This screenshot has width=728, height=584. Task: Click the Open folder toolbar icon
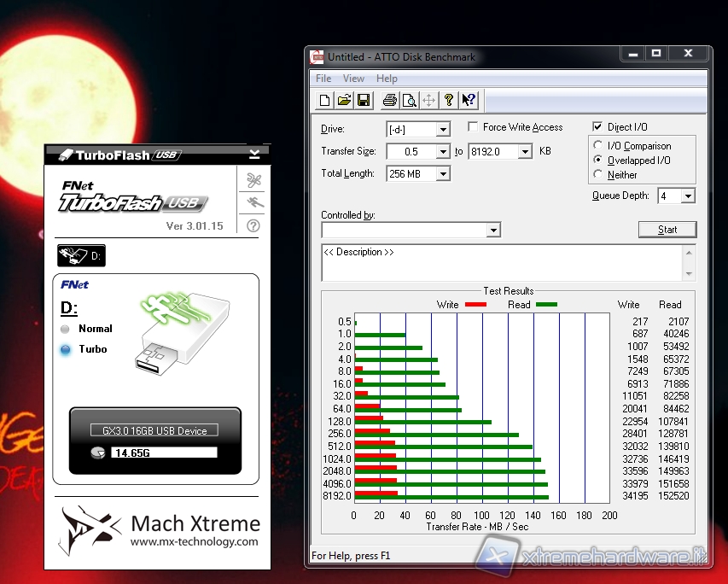click(344, 101)
